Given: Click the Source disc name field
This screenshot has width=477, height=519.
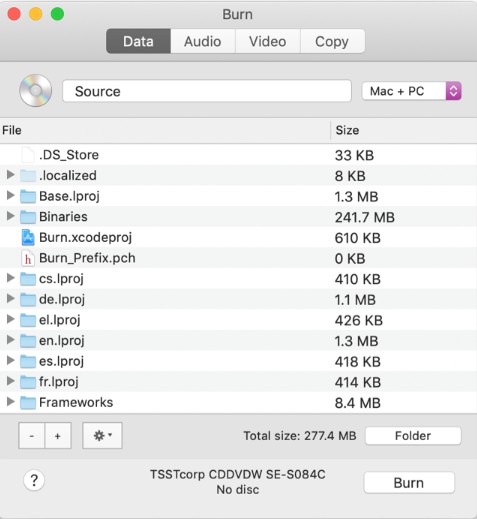Looking at the screenshot, I should (x=207, y=91).
